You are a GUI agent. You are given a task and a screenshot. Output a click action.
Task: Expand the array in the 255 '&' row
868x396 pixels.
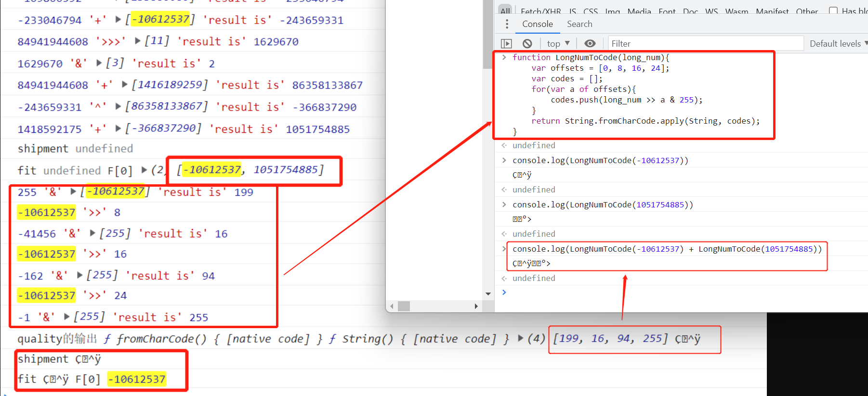pyautogui.click(x=73, y=191)
